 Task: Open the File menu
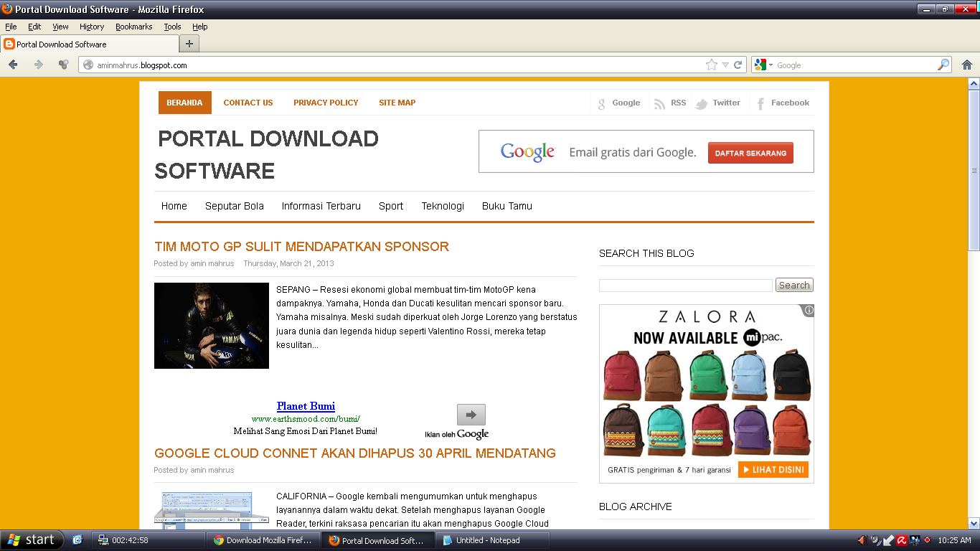(11, 27)
